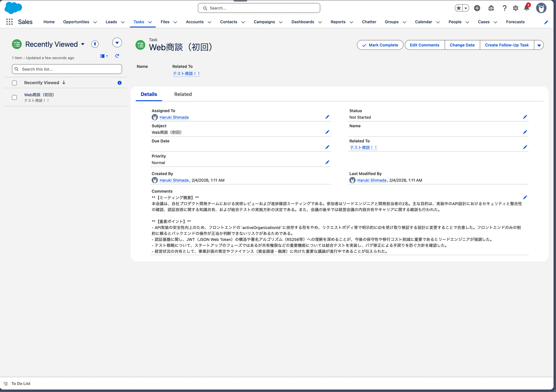Viewport: 556px width, 392px height.
Task: Open the Salesforce Trailhead cloud icon
Action: (491, 8)
